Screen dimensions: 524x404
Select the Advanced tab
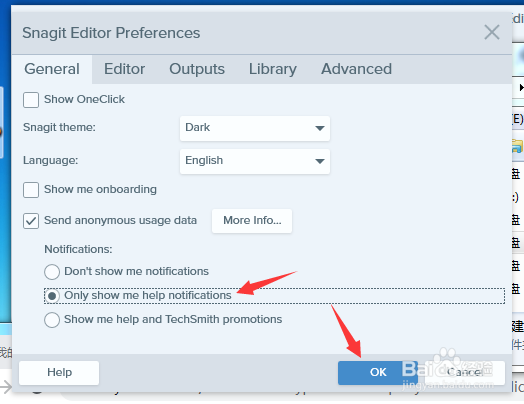pyautogui.click(x=356, y=69)
